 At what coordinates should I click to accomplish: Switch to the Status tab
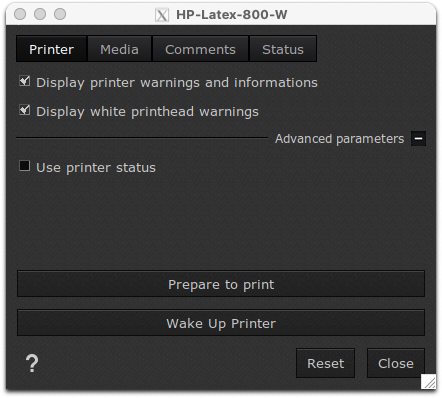283,49
